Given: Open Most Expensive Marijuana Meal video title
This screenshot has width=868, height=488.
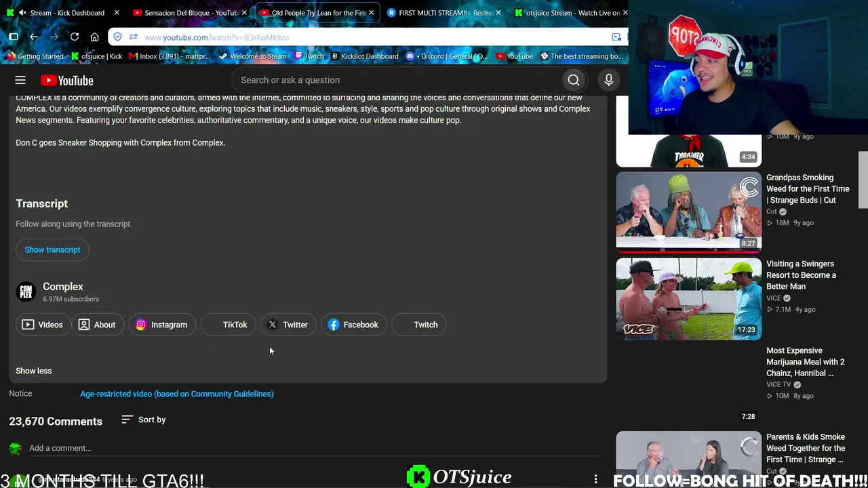Looking at the screenshot, I should pos(805,362).
